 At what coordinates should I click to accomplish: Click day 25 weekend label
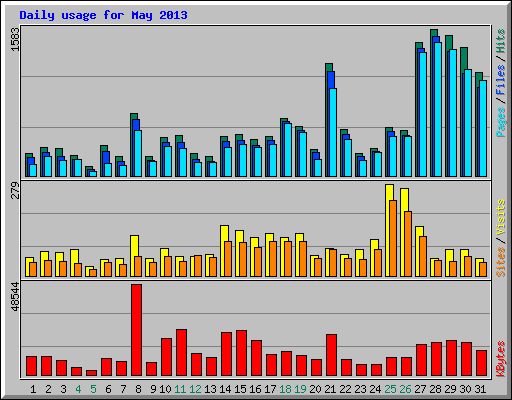(390, 389)
